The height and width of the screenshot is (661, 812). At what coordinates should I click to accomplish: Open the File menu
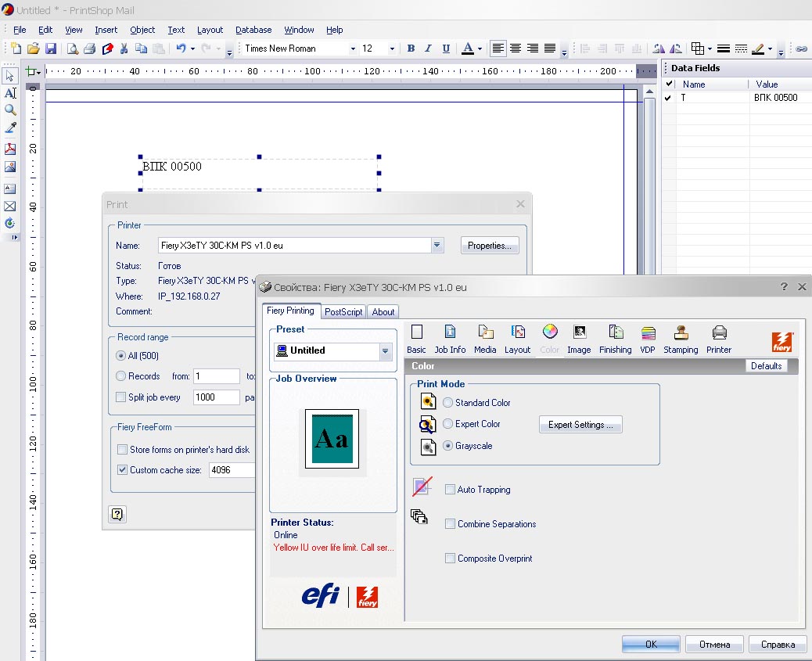[20, 30]
